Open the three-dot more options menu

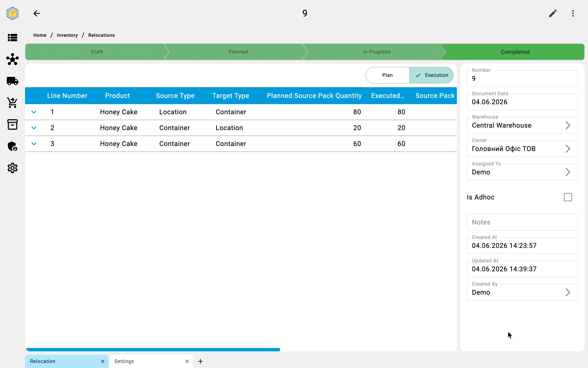[573, 13]
